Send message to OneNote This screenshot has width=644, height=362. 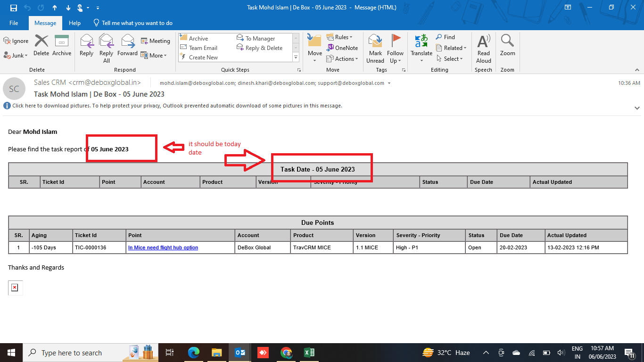(342, 48)
